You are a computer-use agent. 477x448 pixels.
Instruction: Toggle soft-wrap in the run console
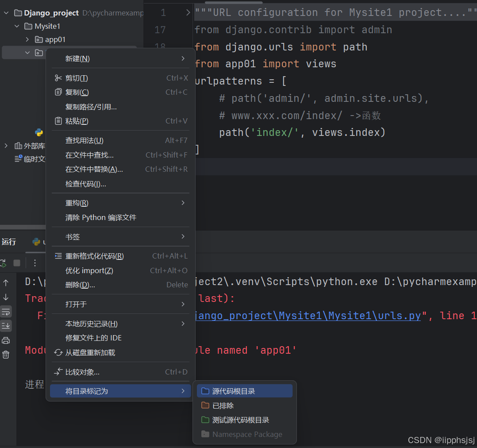pos(6,312)
